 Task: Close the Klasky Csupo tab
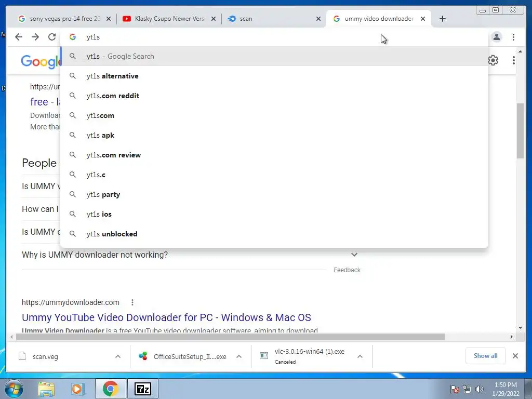(214, 19)
